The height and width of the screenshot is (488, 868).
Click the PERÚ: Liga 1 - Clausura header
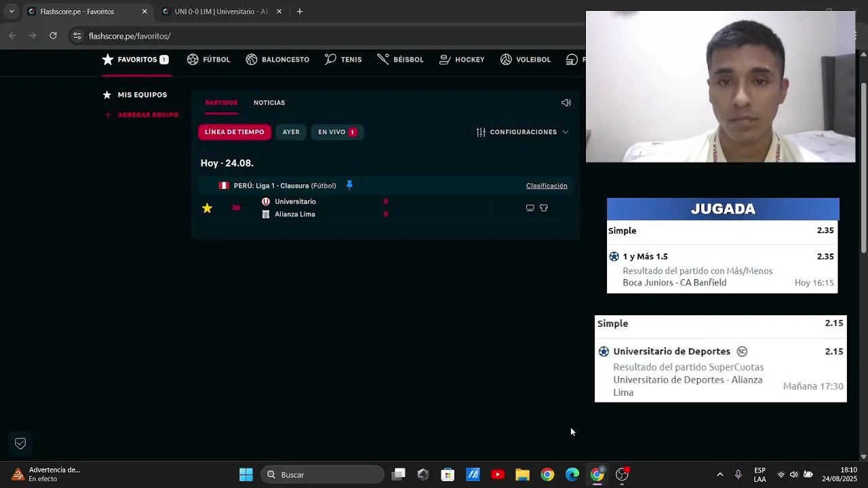tap(285, 186)
